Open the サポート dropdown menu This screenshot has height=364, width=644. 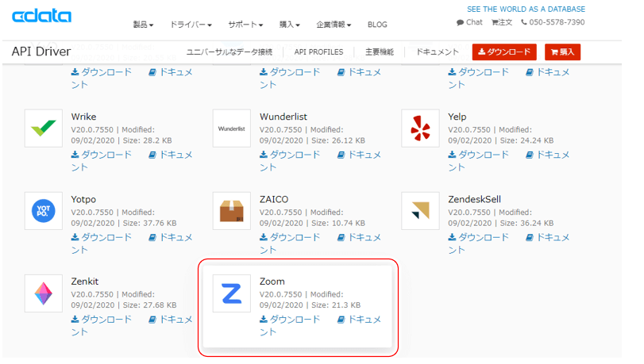tap(245, 25)
